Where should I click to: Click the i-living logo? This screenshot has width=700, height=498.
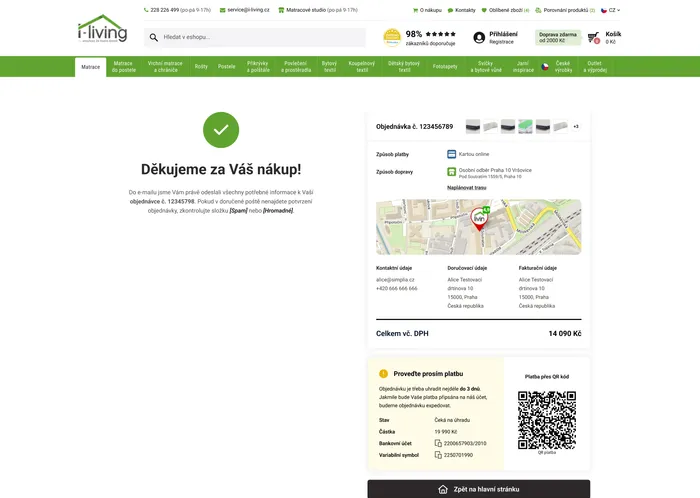pyautogui.click(x=103, y=29)
